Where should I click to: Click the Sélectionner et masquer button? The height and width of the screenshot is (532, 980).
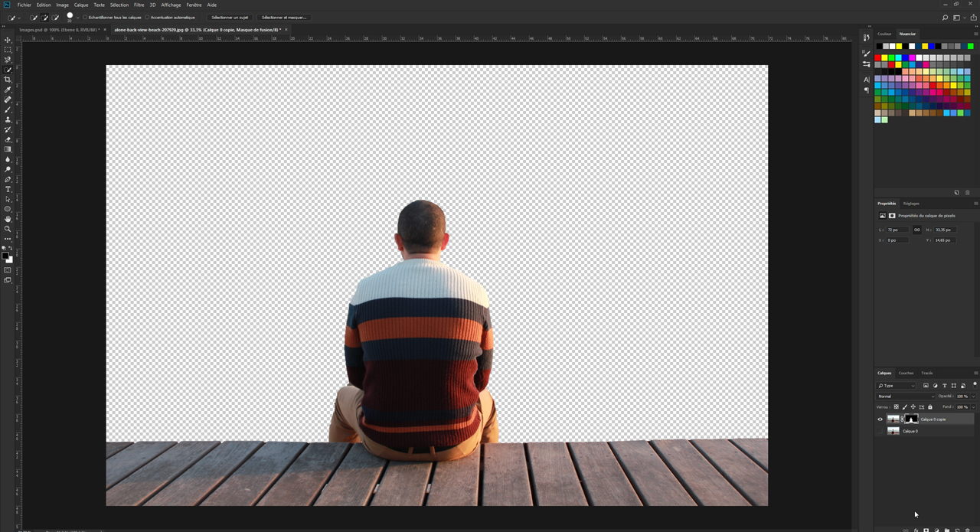(x=284, y=18)
